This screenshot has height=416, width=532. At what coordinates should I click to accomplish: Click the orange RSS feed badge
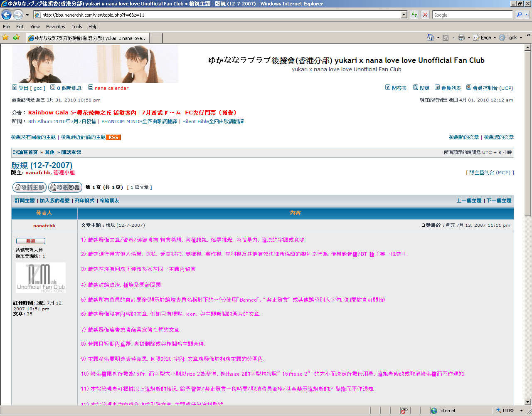click(x=113, y=137)
